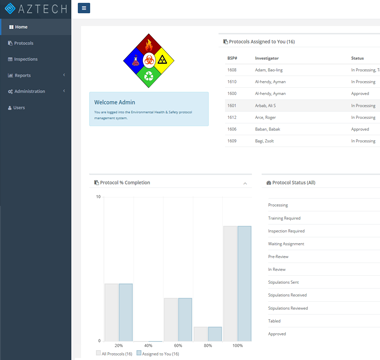Image resolution: width=380 pixels, height=360 pixels.
Task: Click the AZTECH logo diamond icon
Action: point(10,8)
